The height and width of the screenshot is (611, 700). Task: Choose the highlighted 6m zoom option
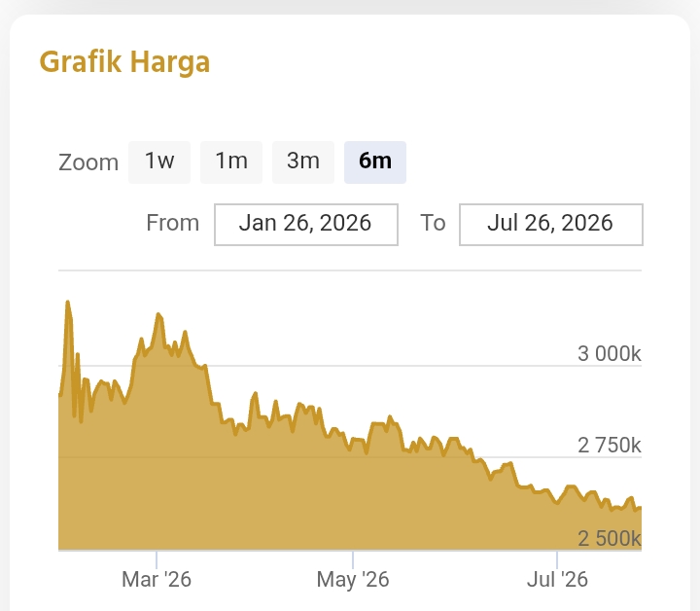[x=375, y=162]
